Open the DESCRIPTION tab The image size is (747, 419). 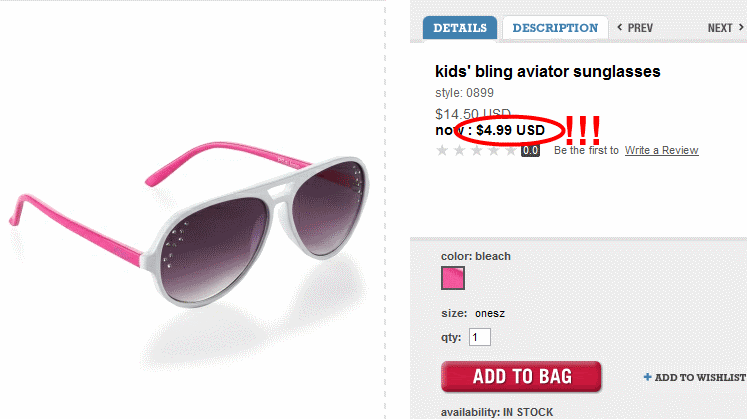pyautogui.click(x=555, y=28)
